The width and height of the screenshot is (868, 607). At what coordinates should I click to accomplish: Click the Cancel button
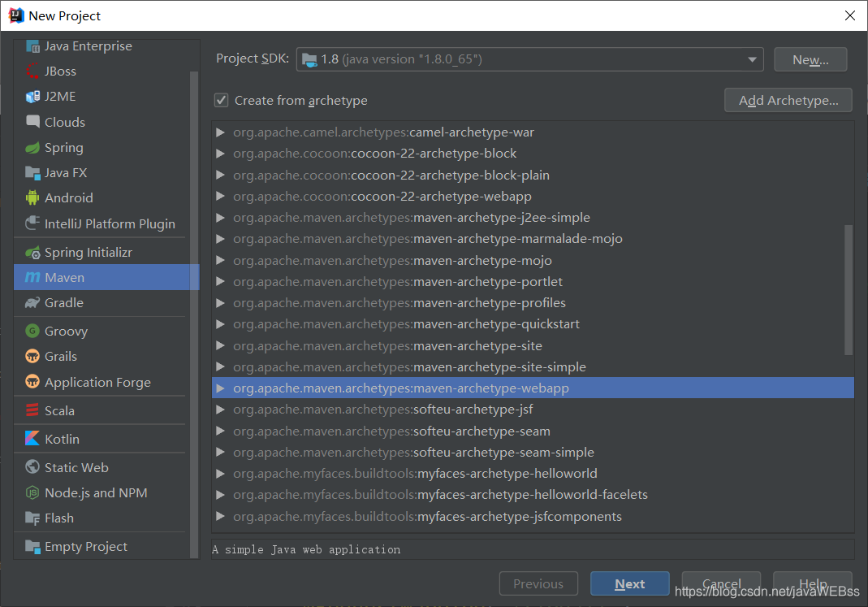pos(721,583)
